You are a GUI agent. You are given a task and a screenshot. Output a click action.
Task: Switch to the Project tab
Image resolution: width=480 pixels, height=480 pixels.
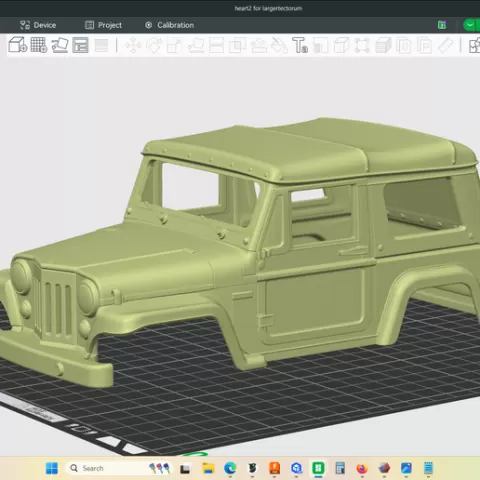point(103,25)
